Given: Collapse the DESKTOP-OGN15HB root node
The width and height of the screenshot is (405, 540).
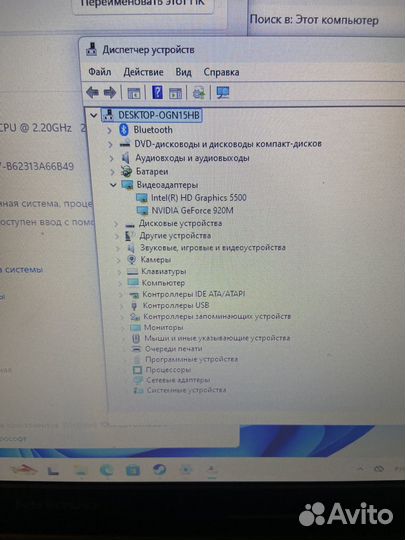Looking at the screenshot, I should 94,115.
